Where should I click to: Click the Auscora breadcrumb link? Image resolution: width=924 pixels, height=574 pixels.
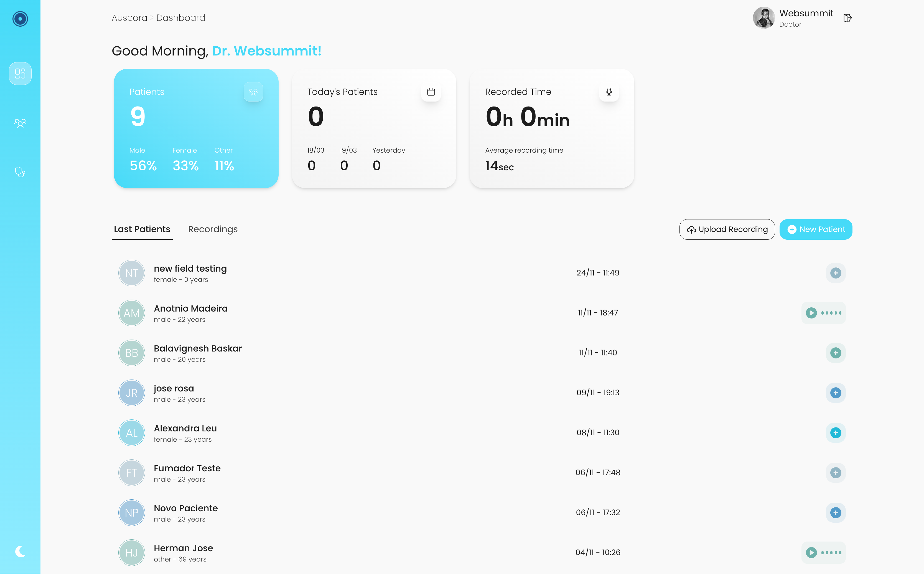pos(129,18)
